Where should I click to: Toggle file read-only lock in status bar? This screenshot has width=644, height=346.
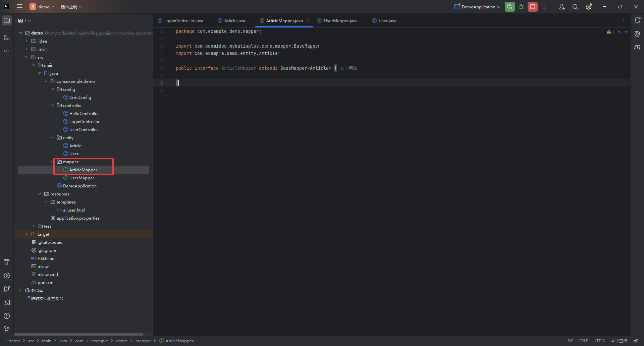636,341
